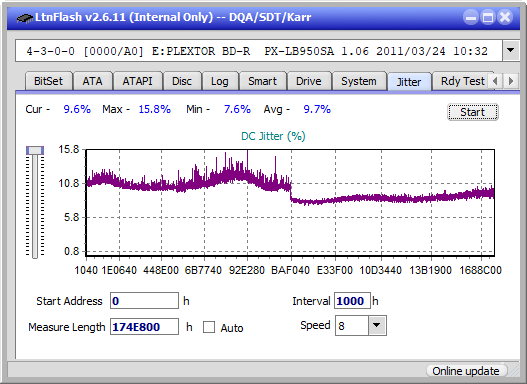Show more tabs with the right arrow
This screenshot has width=527, height=384.
pos(511,81)
